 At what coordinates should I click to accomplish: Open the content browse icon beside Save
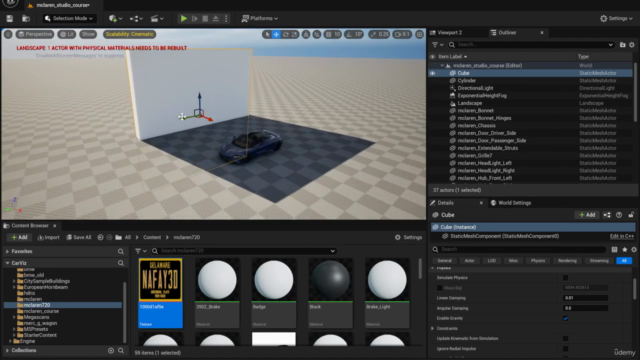[26, 18]
